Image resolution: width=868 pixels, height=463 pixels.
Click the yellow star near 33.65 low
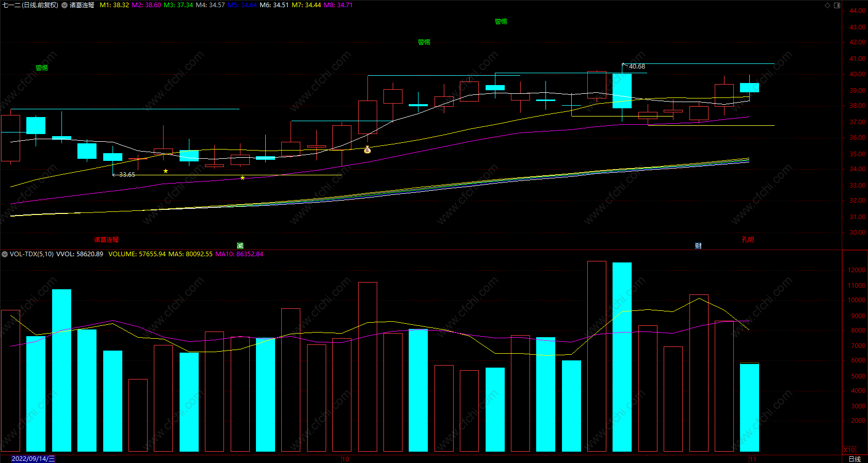[166, 171]
